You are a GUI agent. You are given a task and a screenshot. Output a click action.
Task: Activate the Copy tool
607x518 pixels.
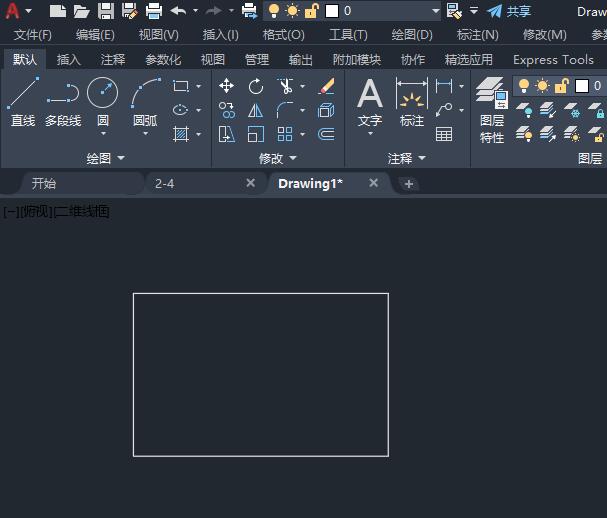click(226, 110)
